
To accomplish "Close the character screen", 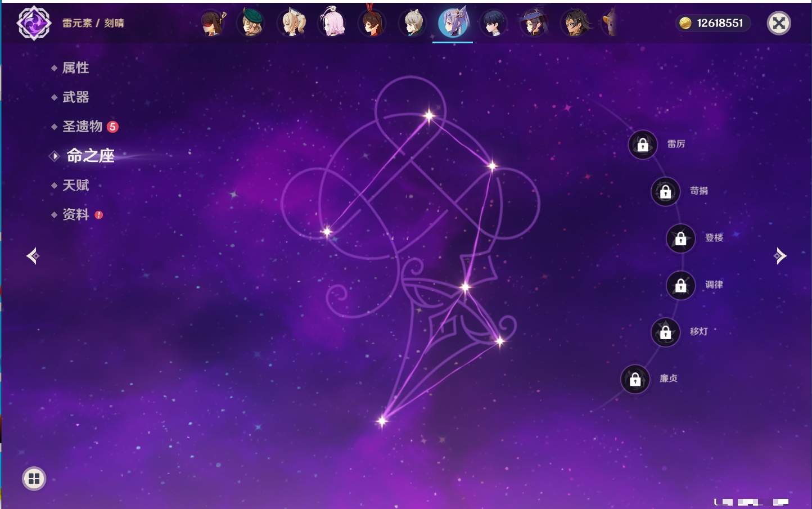I will 779,23.
